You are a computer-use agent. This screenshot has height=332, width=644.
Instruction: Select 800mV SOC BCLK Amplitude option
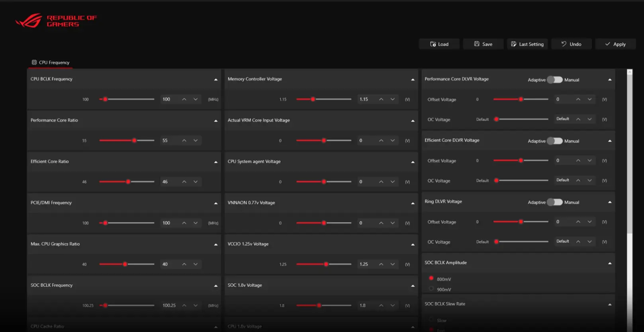(431, 279)
